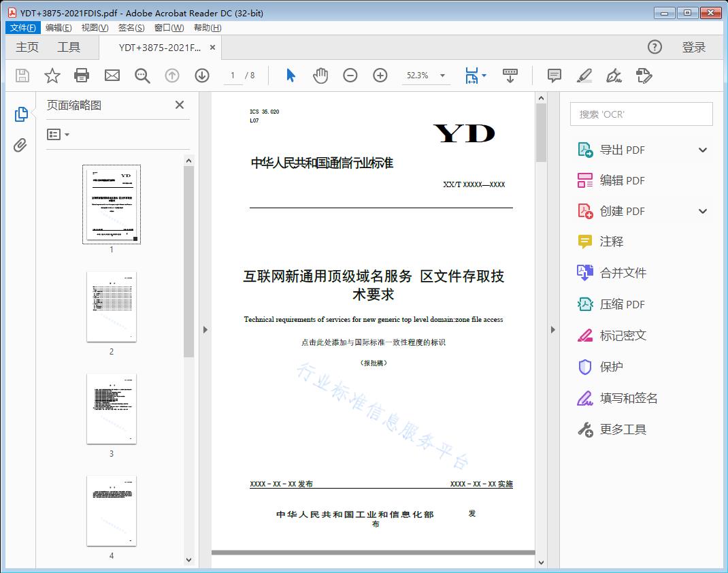
Task: Open the comment tool speech-bubble icon
Action: click(554, 76)
